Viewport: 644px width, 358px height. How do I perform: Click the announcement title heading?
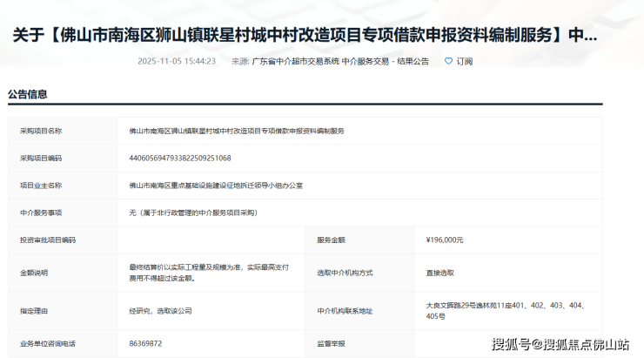(304, 36)
